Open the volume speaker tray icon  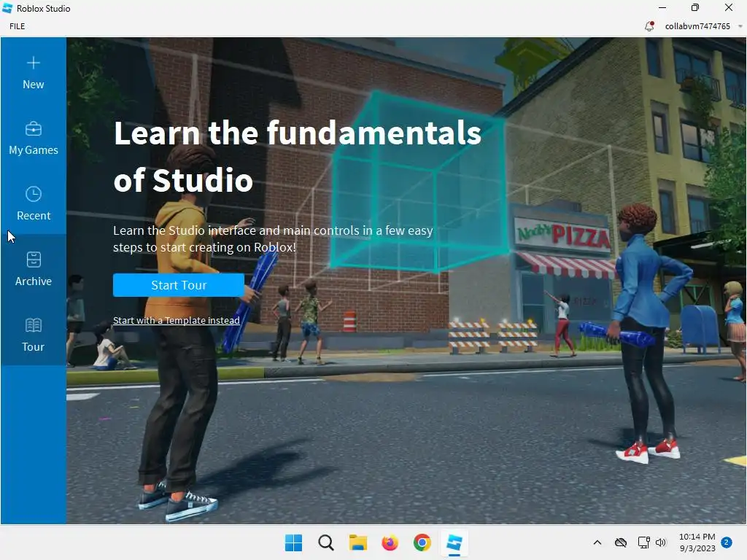point(661,542)
